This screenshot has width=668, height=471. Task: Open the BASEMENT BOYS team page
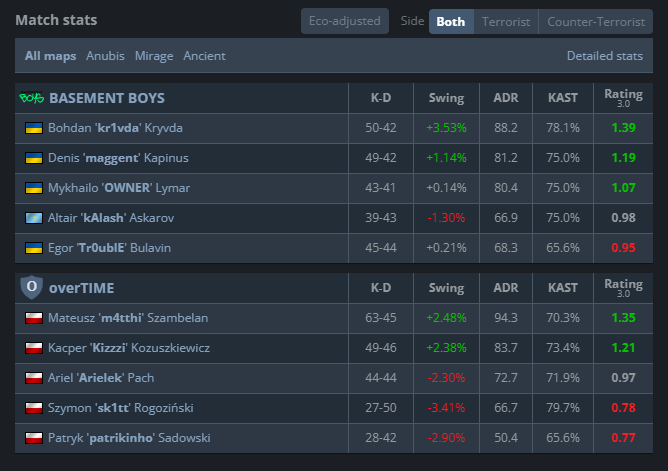(x=107, y=98)
